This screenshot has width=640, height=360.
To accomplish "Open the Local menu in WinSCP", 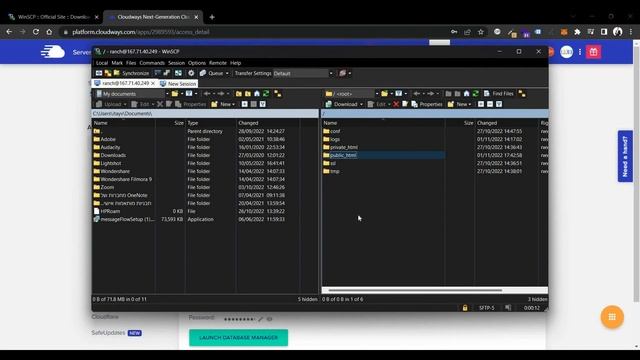I will pyautogui.click(x=102, y=63).
